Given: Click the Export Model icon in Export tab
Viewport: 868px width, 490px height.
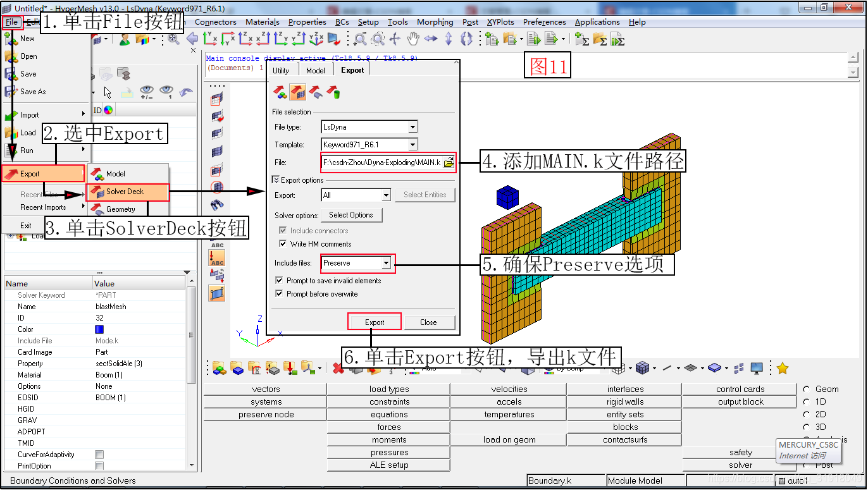Looking at the screenshot, I should (280, 93).
